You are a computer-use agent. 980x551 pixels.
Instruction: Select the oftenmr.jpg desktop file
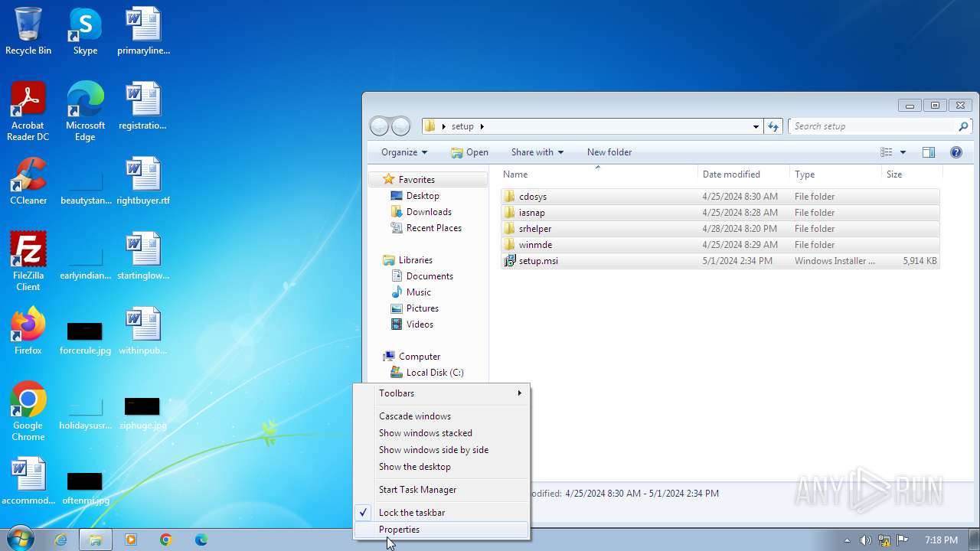click(85, 488)
